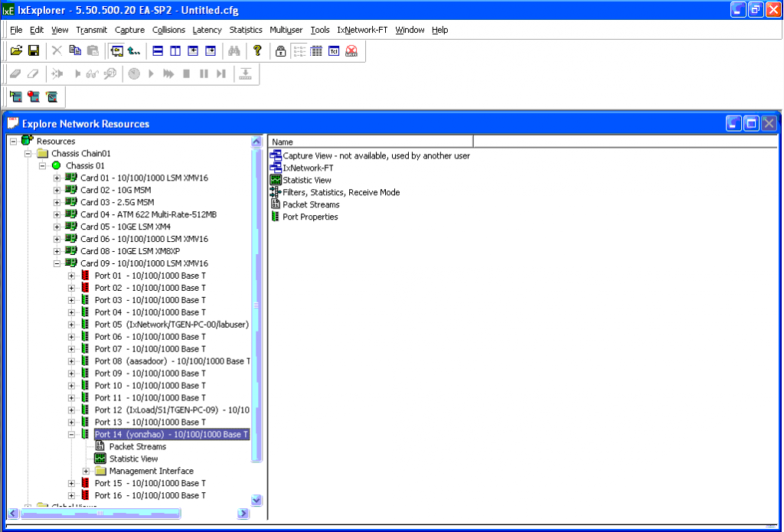The image size is (784, 532).
Task: Click the tree's vertical scrollbar down arrow
Action: click(256, 500)
